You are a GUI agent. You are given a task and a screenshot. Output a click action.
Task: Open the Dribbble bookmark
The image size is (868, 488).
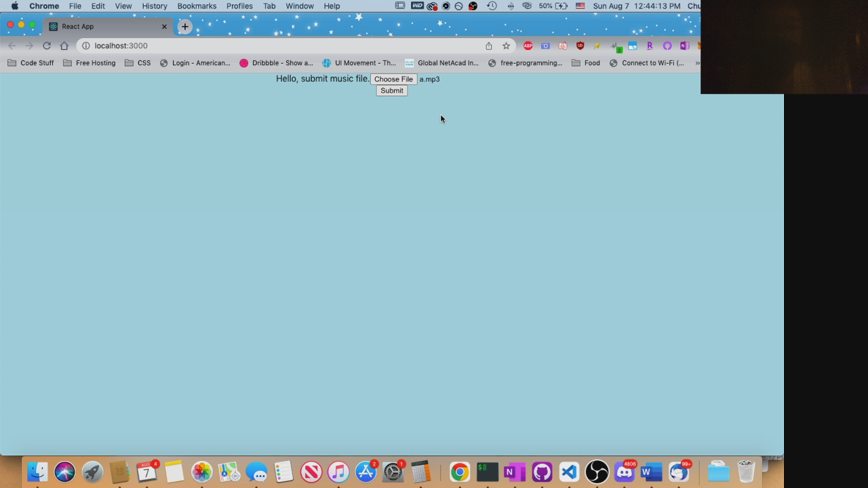click(276, 63)
